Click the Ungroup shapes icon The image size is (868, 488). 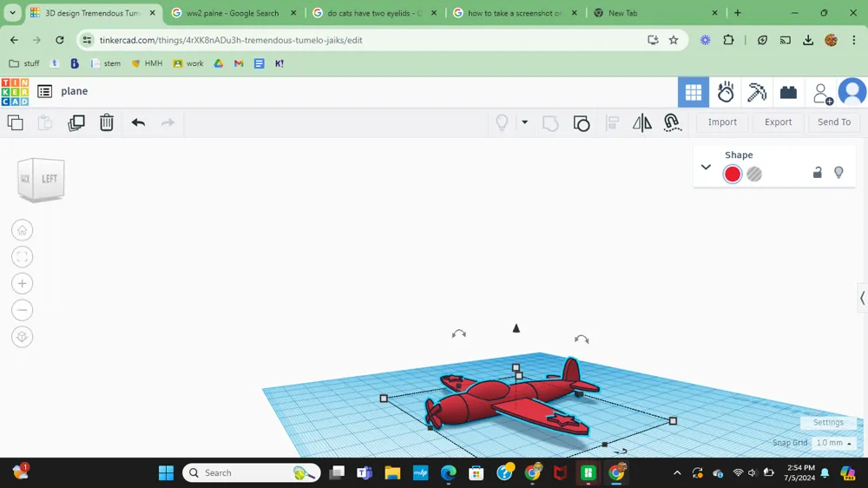[582, 123]
